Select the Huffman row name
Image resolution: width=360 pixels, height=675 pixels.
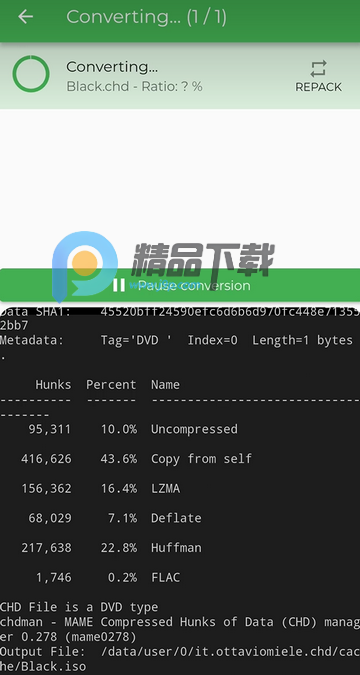point(176,548)
